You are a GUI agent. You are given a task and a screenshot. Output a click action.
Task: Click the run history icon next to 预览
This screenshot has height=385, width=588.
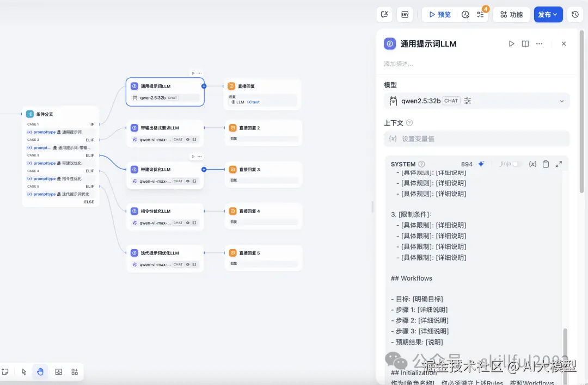tap(465, 14)
